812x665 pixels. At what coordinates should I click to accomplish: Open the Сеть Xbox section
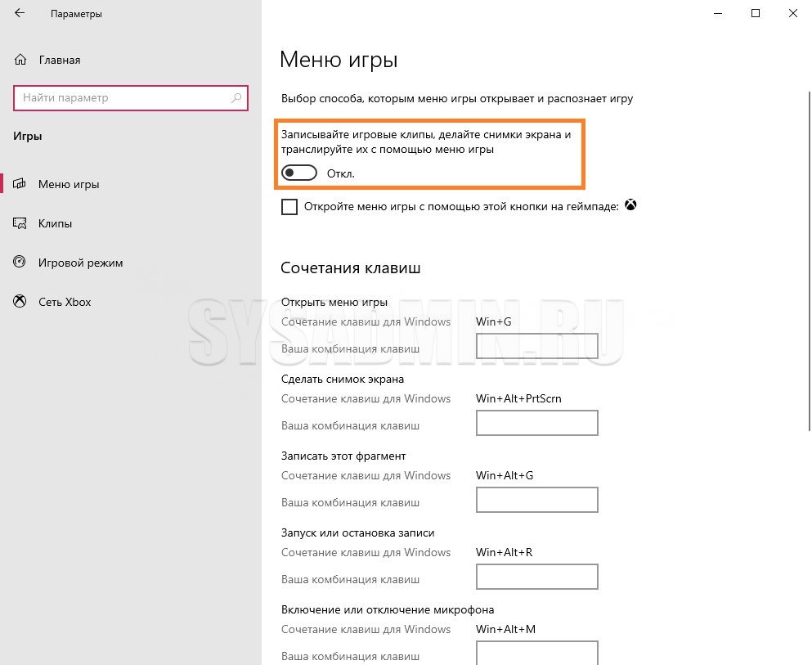[x=65, y=302]
